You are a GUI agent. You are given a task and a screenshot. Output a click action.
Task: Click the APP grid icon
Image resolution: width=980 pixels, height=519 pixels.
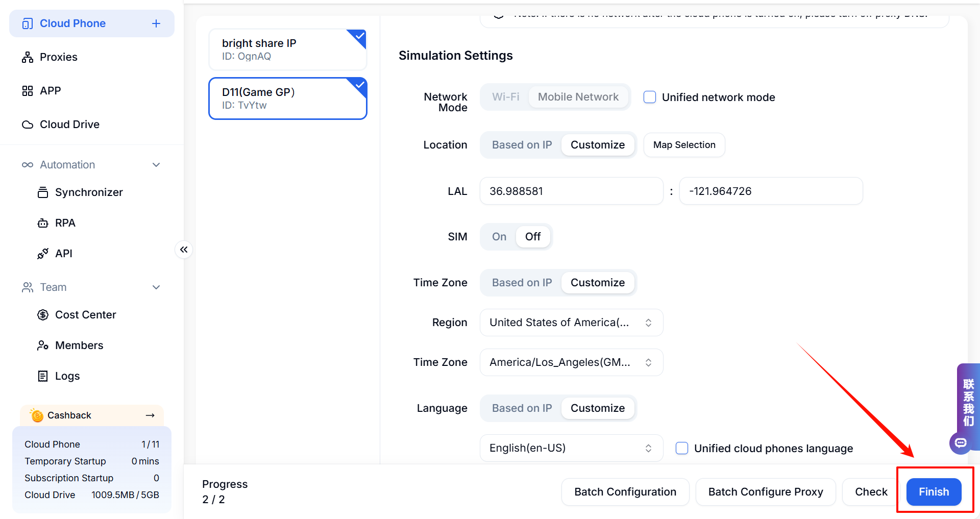point(28,91)
